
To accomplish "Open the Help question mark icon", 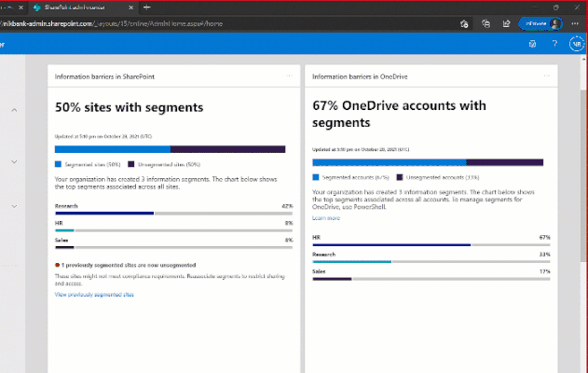I will [554, 44].
